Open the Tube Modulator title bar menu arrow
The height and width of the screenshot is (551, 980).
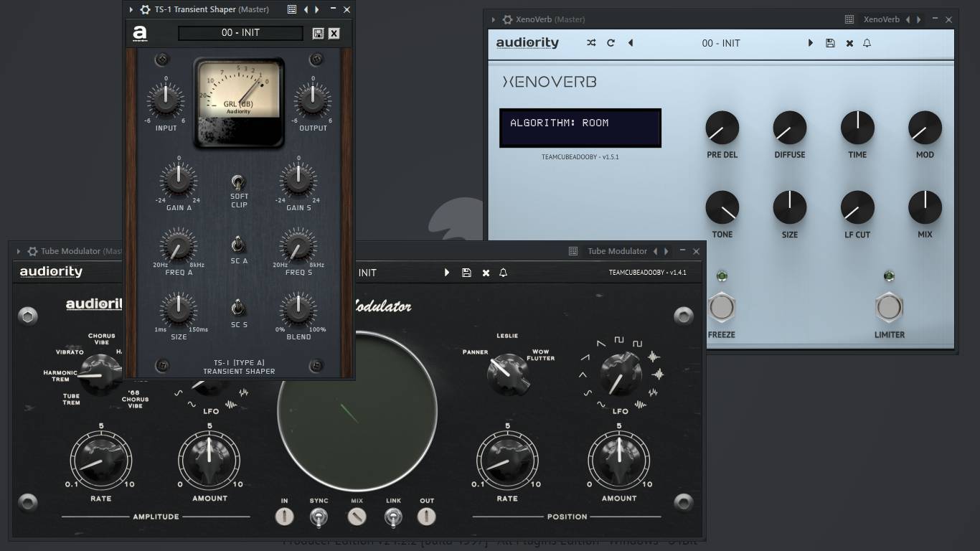(x=19, y=251)
